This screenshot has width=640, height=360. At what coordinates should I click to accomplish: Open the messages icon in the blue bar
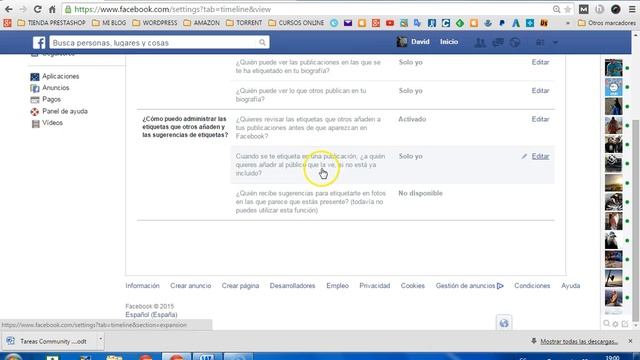click(498, 42)
